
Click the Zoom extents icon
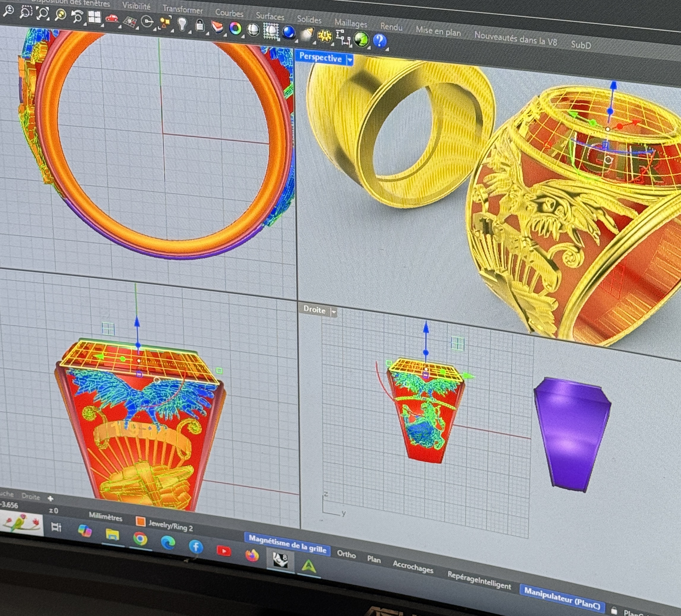[43, 14]
